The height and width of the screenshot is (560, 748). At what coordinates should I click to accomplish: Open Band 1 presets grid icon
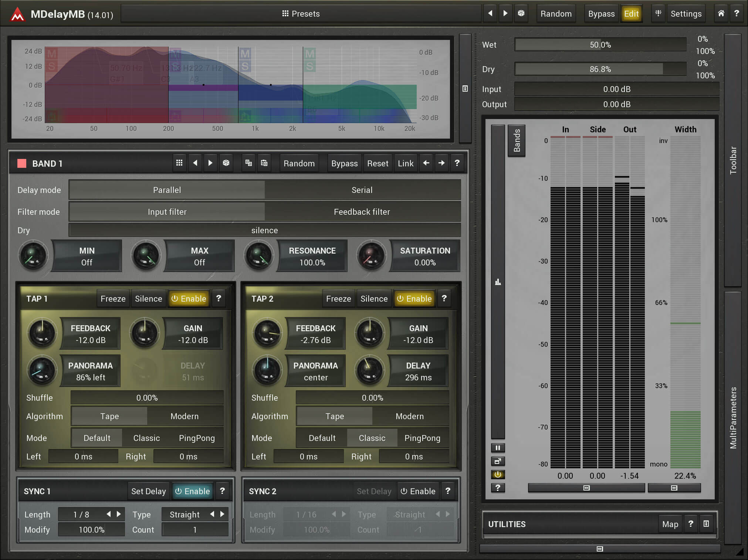[x=179, y=163]
